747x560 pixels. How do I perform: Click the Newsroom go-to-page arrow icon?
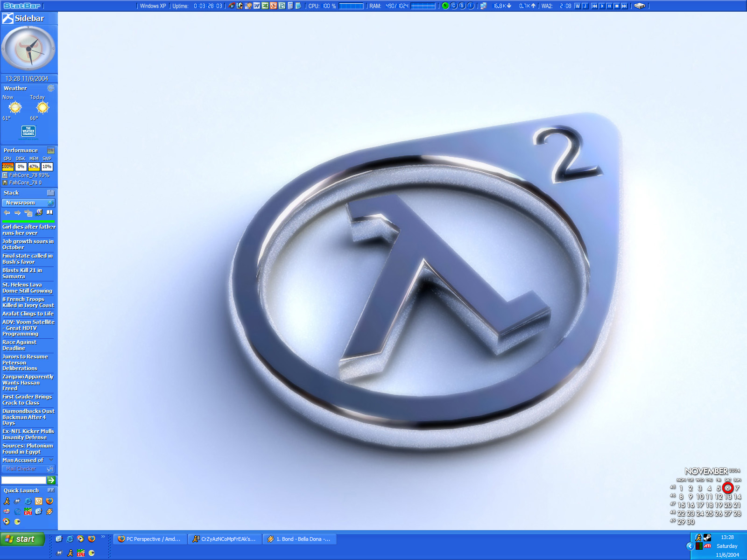click(x=28, y=213)
